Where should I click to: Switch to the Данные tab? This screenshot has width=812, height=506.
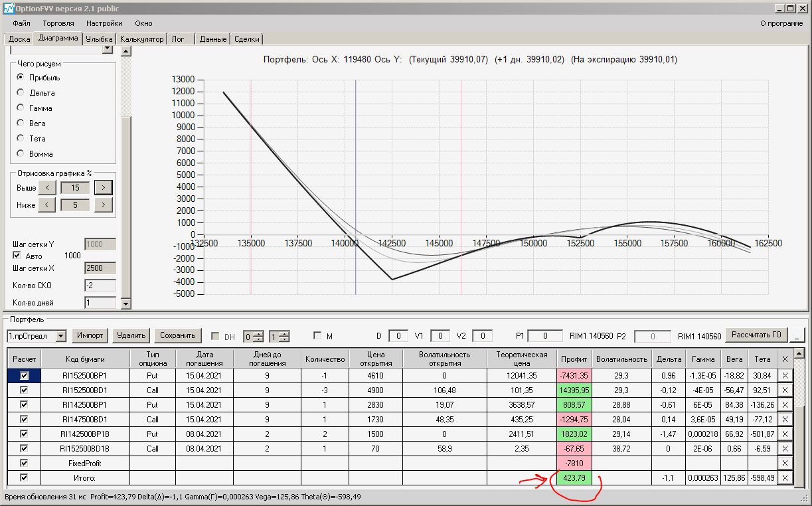tap(213, 39)
